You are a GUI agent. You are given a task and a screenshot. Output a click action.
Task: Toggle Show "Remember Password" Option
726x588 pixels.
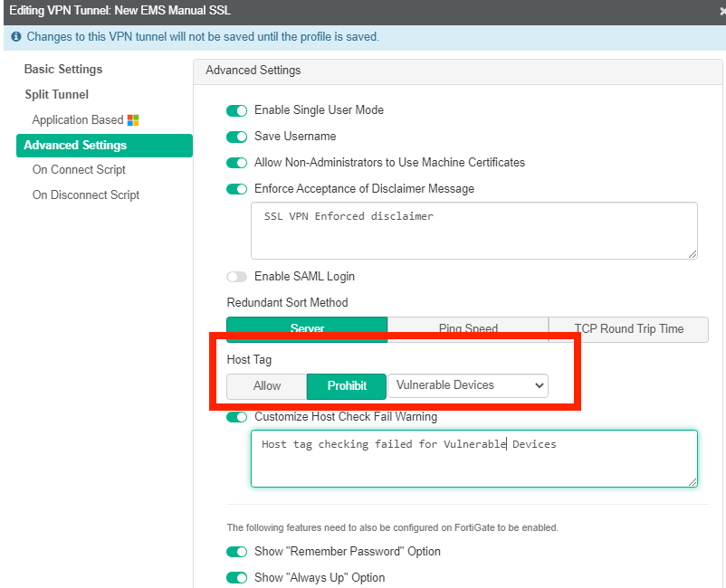237,552
